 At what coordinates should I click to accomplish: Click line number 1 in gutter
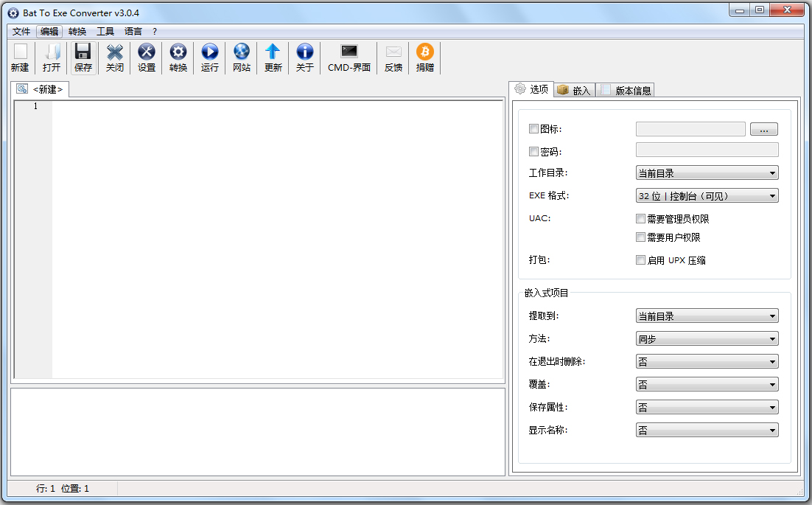(x=35, y=106)
